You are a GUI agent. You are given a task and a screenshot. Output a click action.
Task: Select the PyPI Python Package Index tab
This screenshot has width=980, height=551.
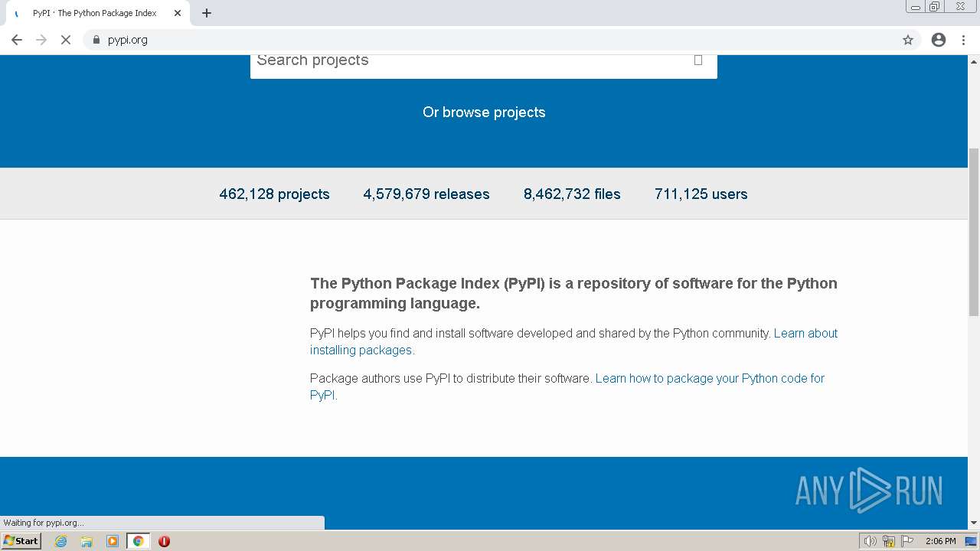pyautogui.click(x=95, y=13)
